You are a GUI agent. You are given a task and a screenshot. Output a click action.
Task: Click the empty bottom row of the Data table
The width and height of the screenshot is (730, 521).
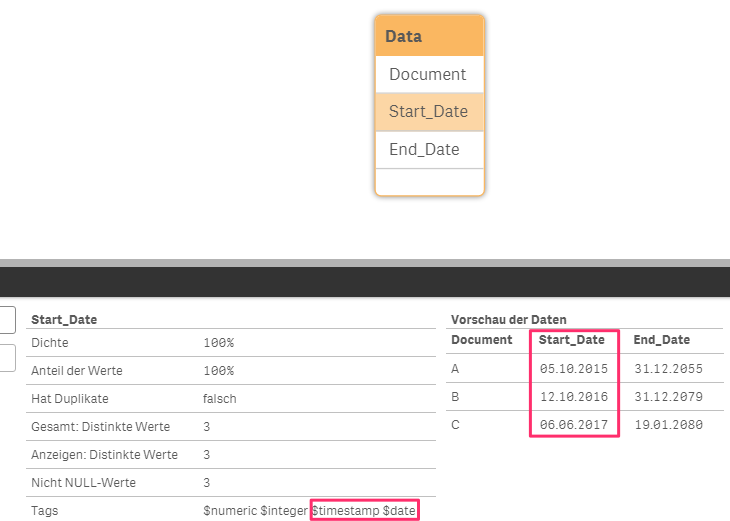[429, 181]
